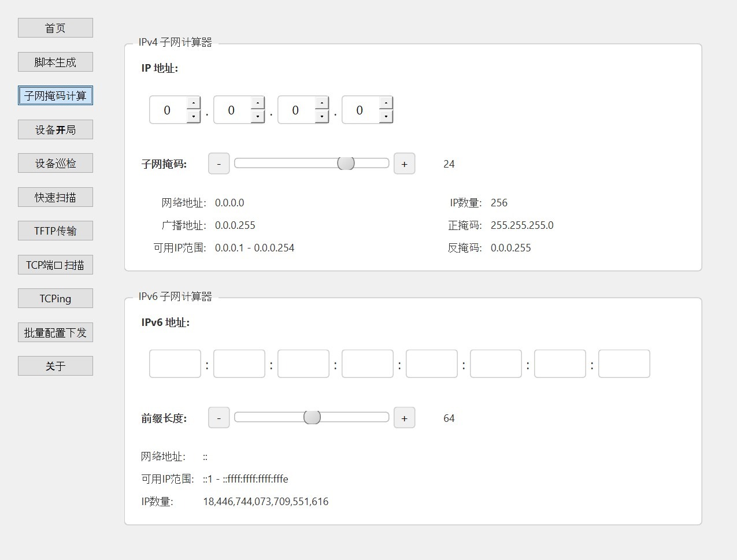This screenshot has width=737, height=560.
Task: Open the TFTP传输 page
Action: pyautogui.click(x=55, y=231)
